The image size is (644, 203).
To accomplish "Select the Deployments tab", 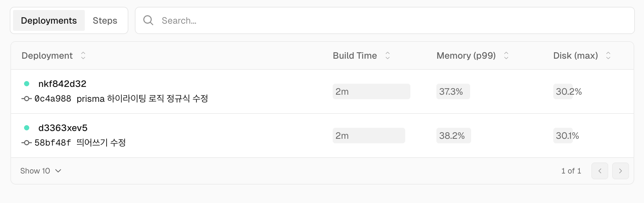I will click(49, 20).
